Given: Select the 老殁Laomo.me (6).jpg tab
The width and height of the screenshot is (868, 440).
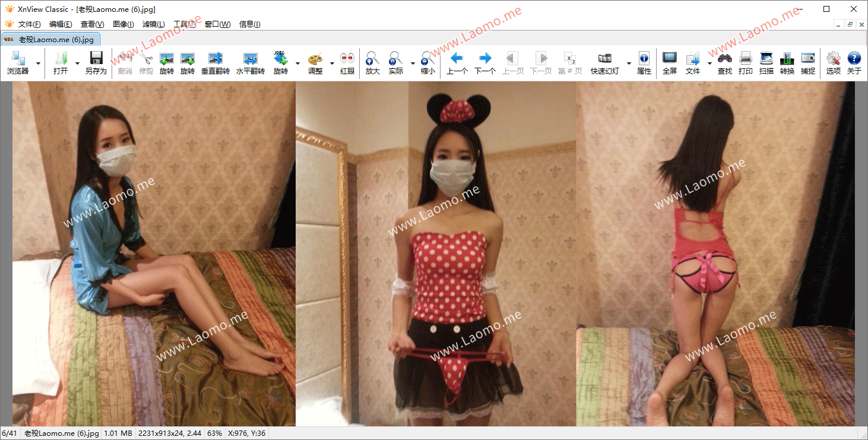Looking at the screenshot, I should [51, 39].
